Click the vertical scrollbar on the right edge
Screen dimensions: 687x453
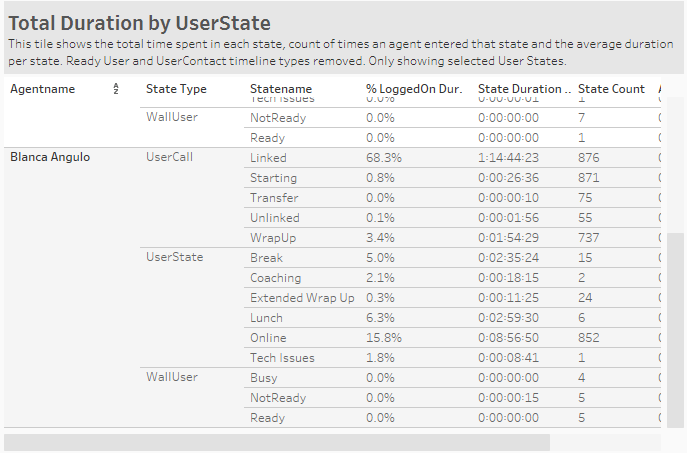click(x=677, y=330)
